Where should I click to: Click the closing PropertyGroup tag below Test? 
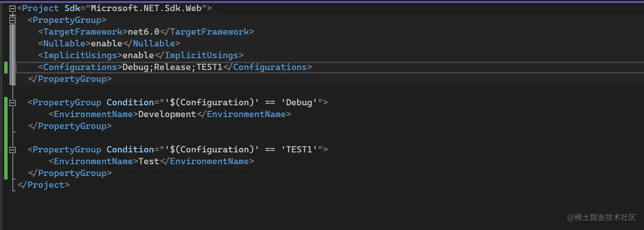pyautogui.click(x=70, y=173)
